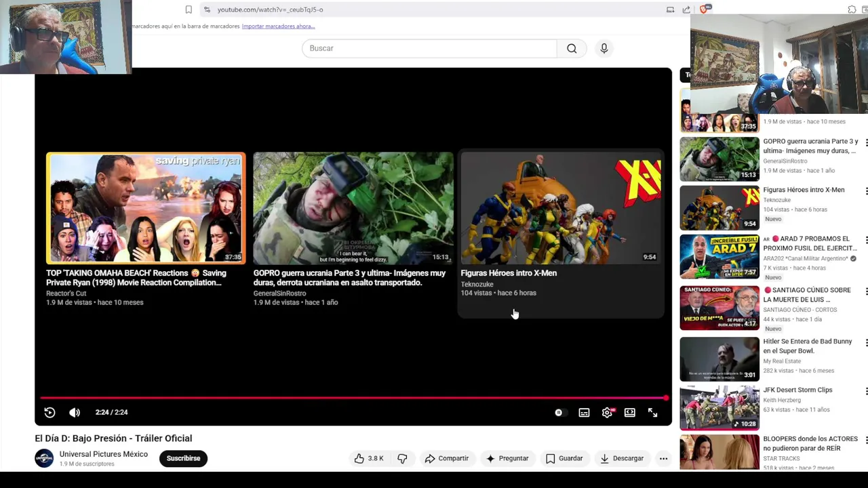Like the video with 3.8K thumbs up
The height and width of the screenshot is (488, 868).
[368, 458]
